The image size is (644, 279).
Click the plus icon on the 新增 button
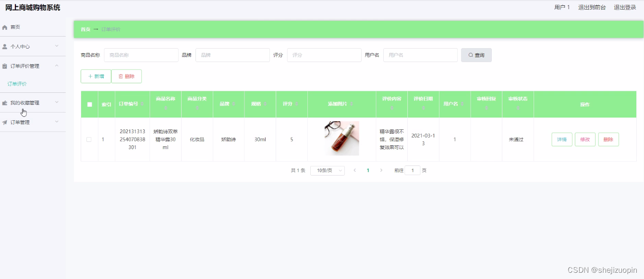(89, 76)
